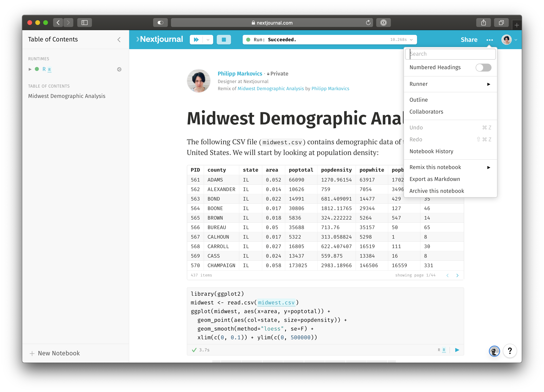Click the poptotal column header
The image size is (544, 392).
coord(301,170)
